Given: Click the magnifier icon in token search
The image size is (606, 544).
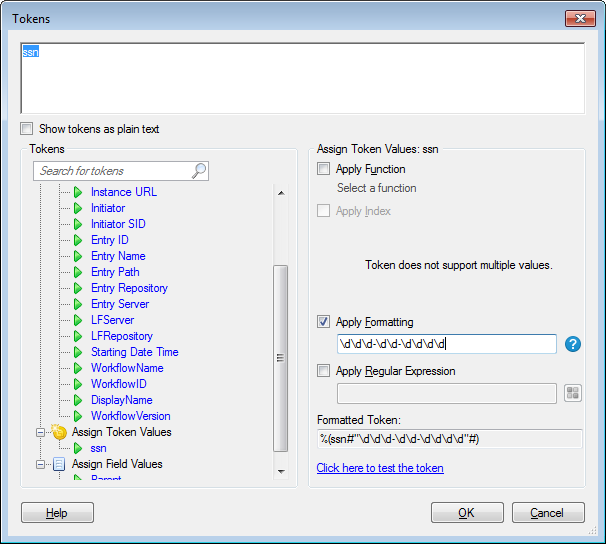Looking at the screenshot, I should point(199,171).
